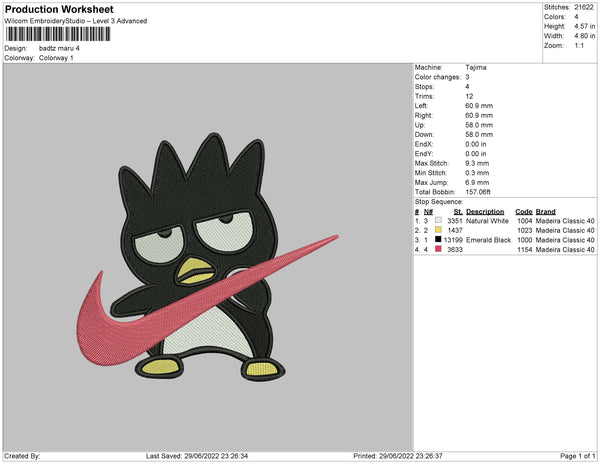
Task: Click the 'Code' column header
Action: pos(523,212)
